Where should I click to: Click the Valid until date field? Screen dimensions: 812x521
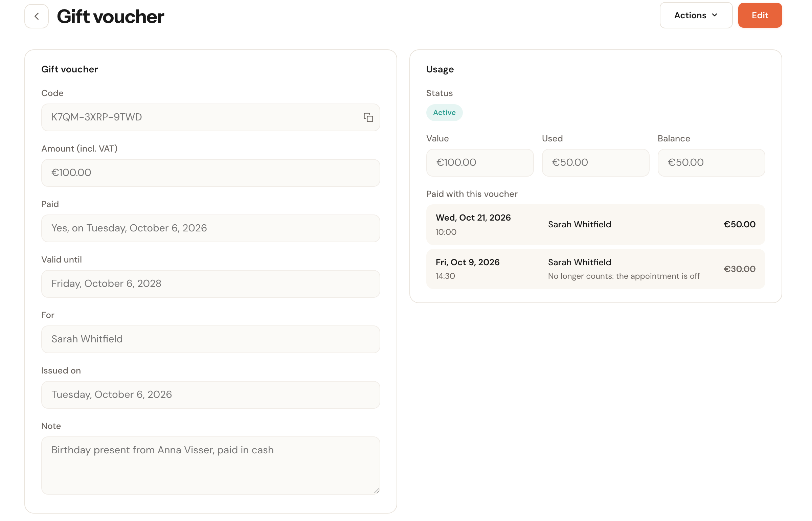pos(210,284)
